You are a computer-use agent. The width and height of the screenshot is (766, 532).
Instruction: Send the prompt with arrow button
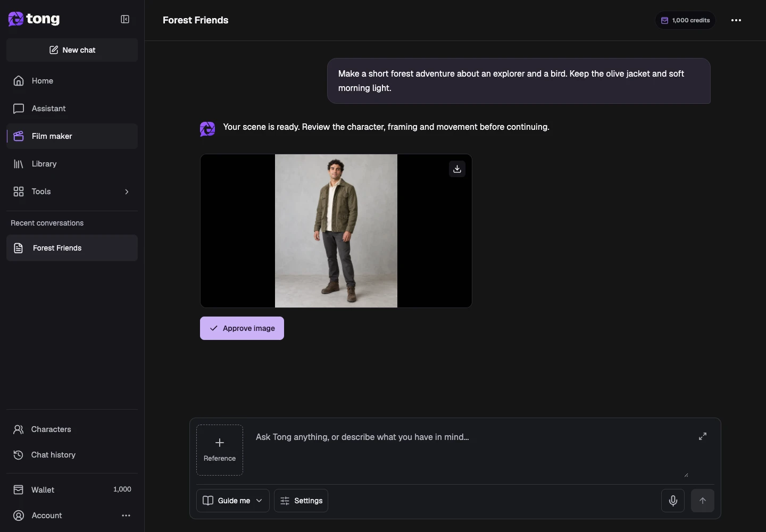[703, 501]
